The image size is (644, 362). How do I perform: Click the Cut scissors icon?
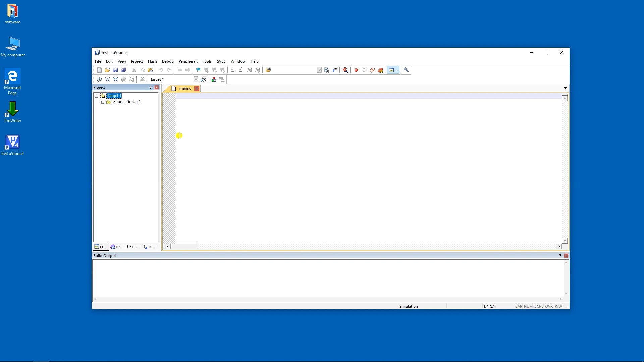click(134, 70)
